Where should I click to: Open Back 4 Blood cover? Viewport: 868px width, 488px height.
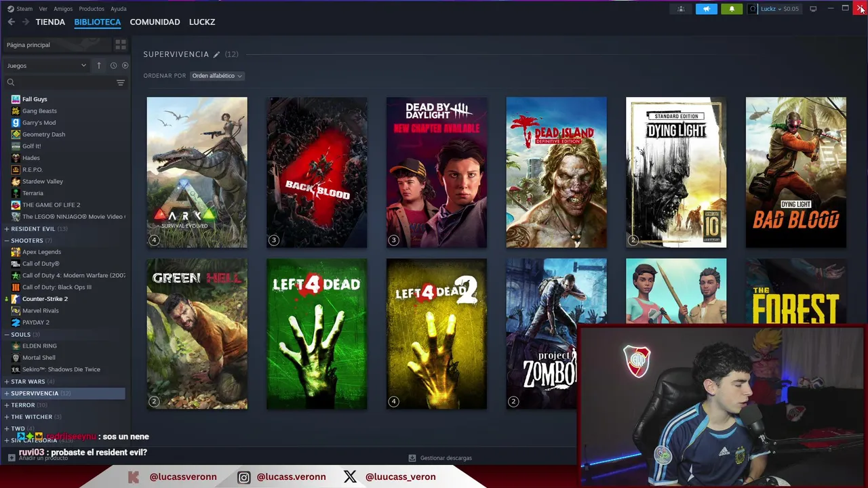coord(317,172)
